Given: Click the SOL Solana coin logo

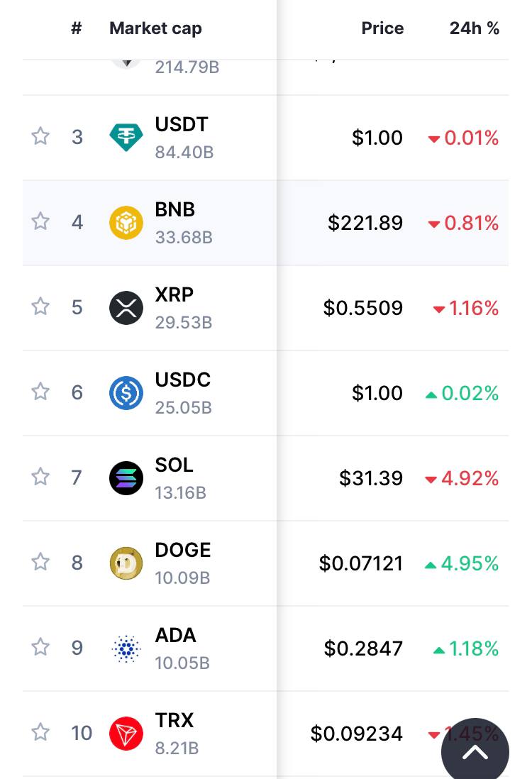Looking at the screenshot, I should pos(126,478).
